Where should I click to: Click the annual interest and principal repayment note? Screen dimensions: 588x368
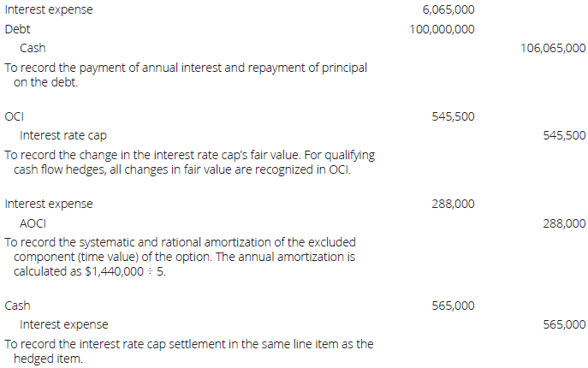pos(186,75)
